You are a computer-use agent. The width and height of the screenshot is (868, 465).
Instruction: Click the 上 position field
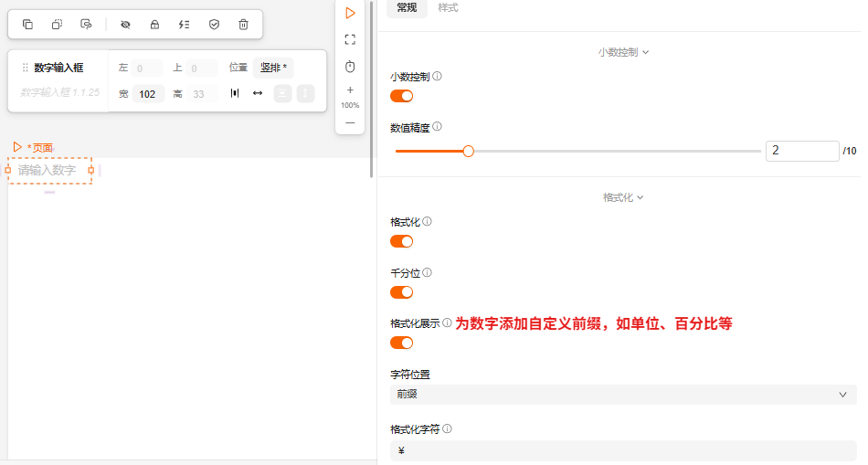coord(201,69)
